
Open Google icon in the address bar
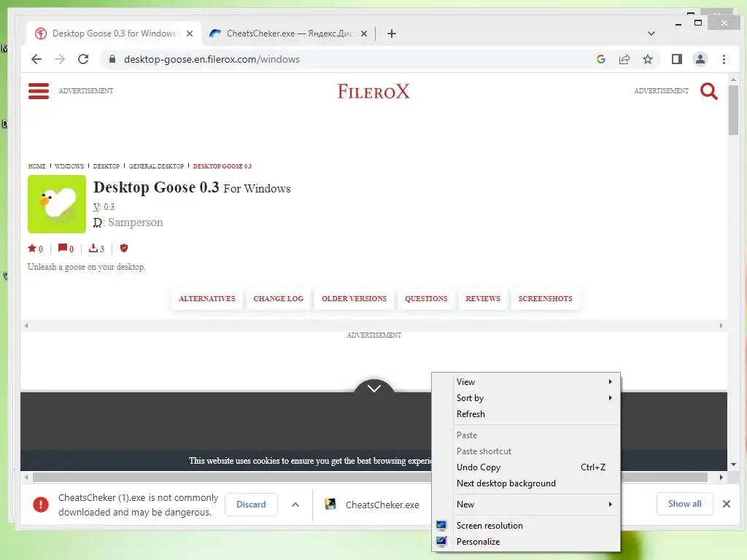pos(601,59)
